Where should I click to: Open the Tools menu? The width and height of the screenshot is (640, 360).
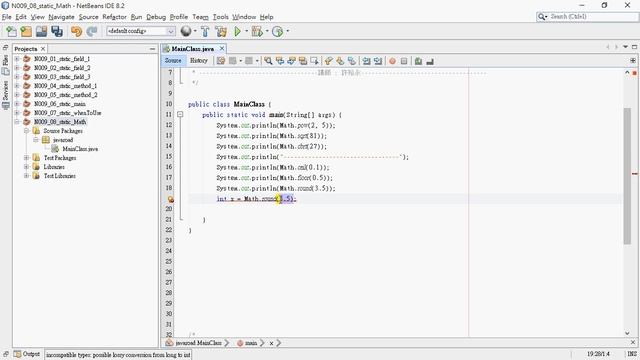click(x=220, y=17)
